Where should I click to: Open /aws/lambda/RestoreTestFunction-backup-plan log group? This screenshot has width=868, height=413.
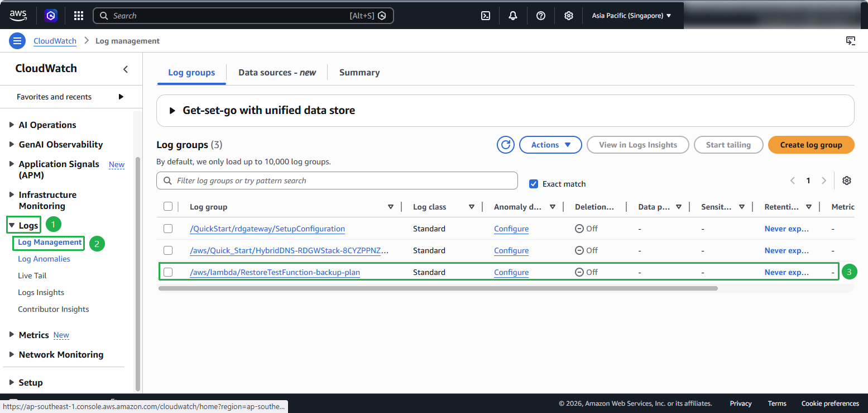275,272
